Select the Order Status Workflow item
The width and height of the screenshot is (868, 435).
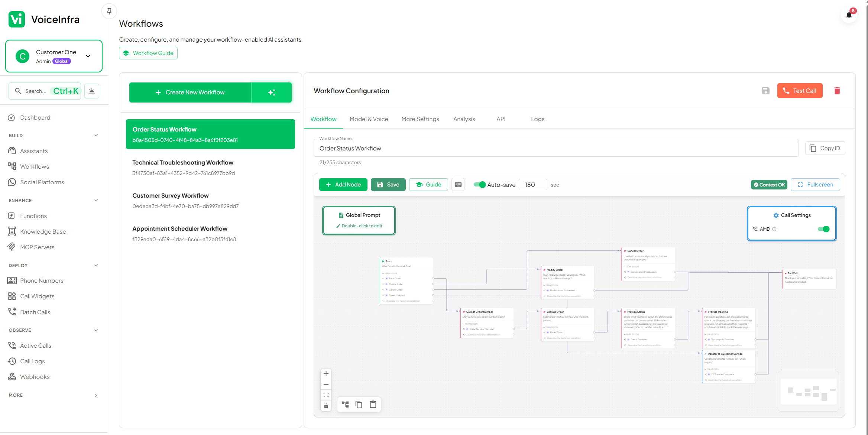tap(210, 134)
